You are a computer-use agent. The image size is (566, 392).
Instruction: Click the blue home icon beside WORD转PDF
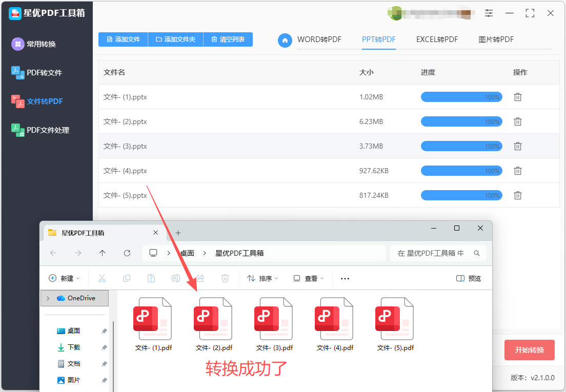(285, 40)
